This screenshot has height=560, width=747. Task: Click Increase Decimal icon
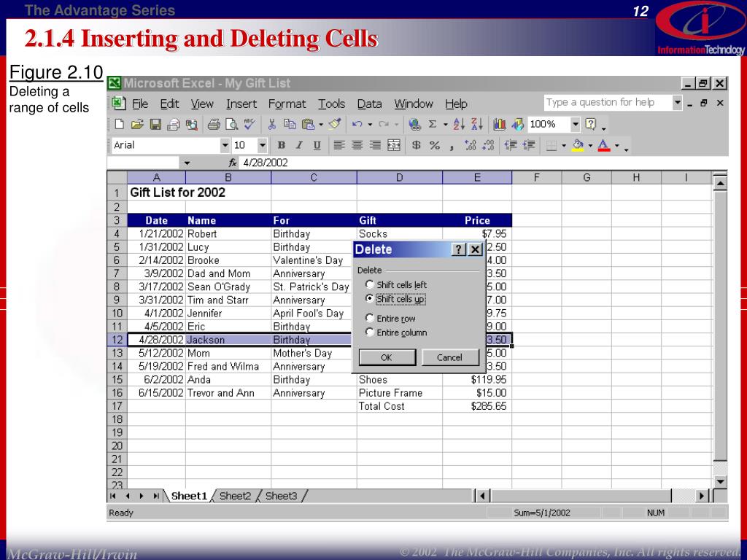tap(471, 145)
